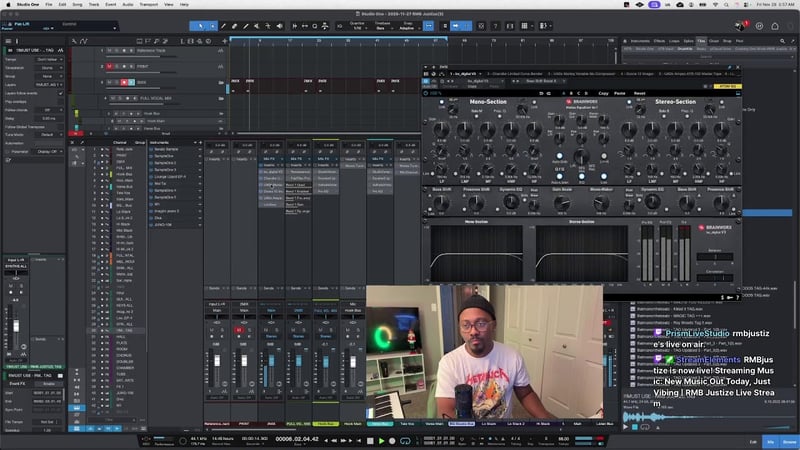Click the Apple logo in the macOS menu bar

pyautogui.click(x=8, y=4)
